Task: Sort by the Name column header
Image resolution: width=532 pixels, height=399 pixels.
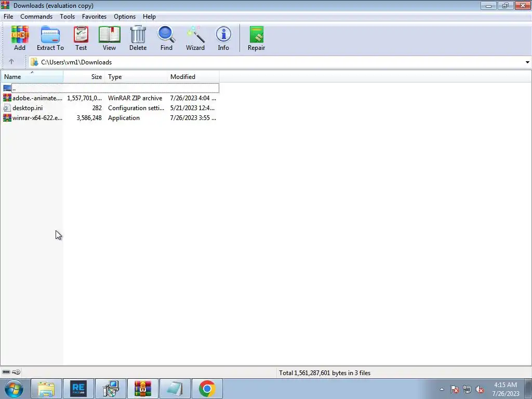Action: pos(32,77)
